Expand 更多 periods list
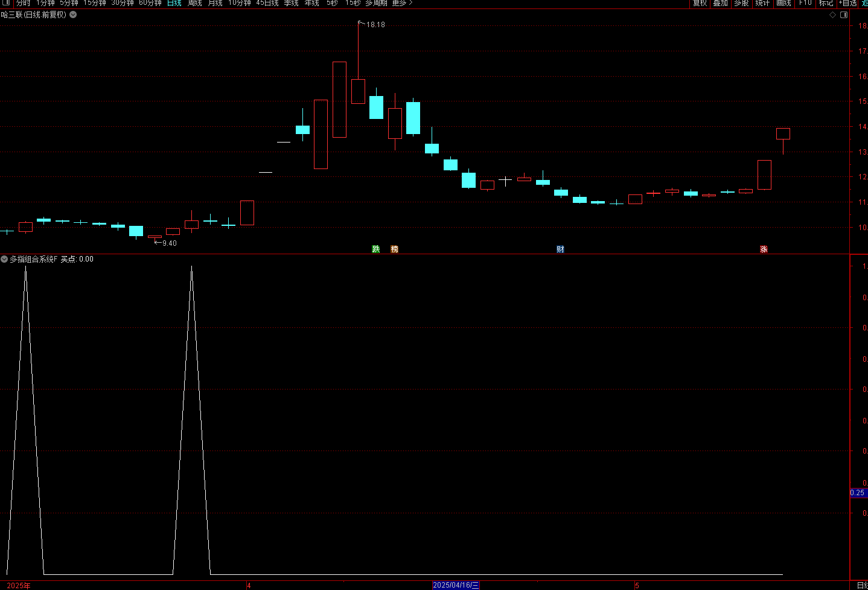868x590 pixels. [x=402, y=3]
